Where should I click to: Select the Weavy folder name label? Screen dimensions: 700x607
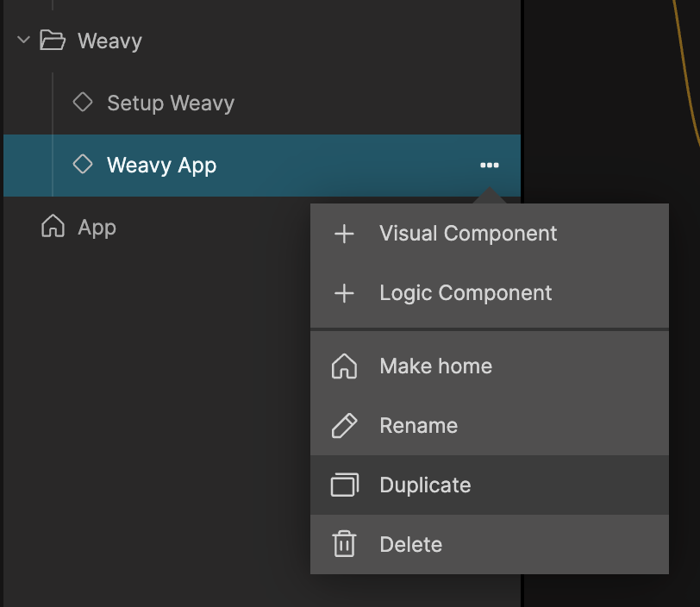pos(109,41)
